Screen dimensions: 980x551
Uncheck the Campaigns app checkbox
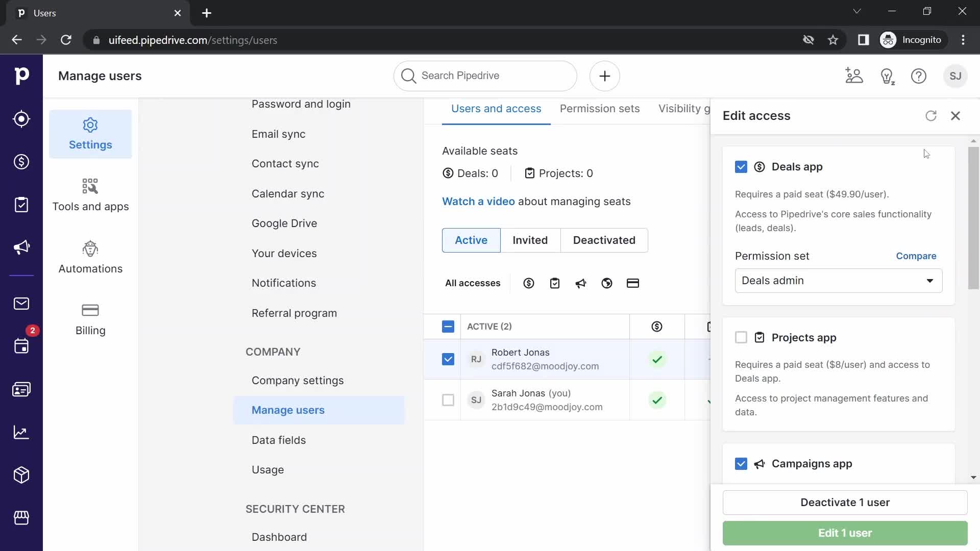pos(741,464)
